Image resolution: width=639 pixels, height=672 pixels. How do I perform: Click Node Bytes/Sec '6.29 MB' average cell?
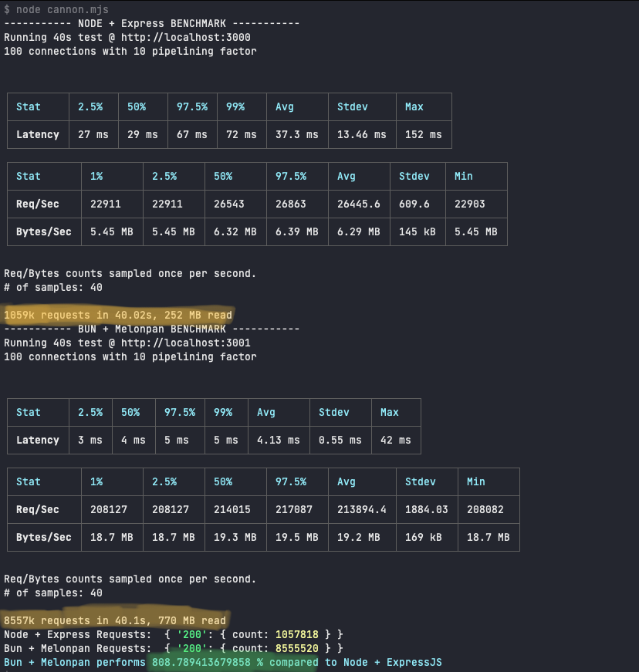358,232
